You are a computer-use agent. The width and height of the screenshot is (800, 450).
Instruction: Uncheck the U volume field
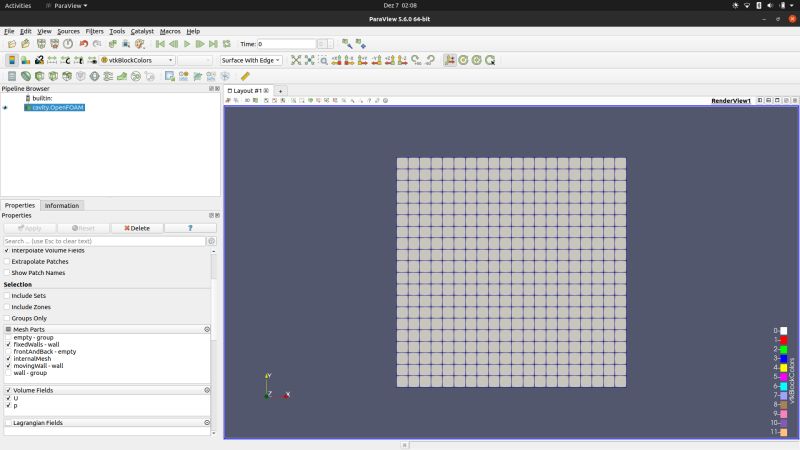[x=8, y=398]
